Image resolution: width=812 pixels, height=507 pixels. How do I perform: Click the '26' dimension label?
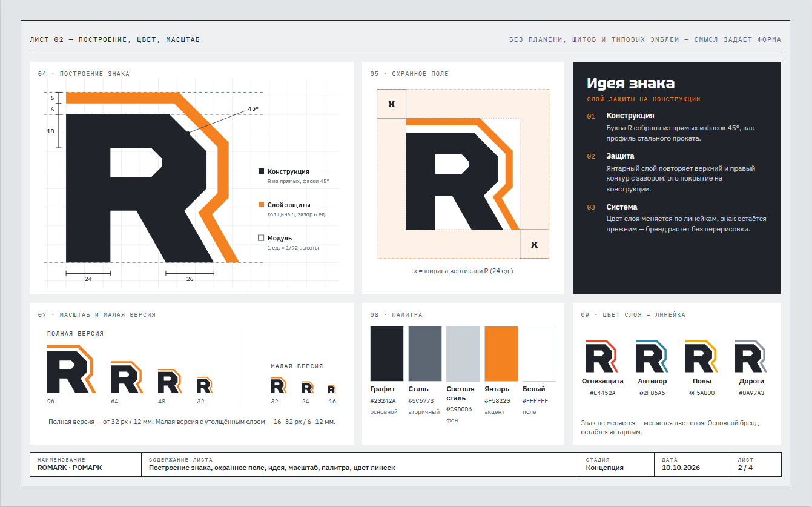[x=190, y=279]
